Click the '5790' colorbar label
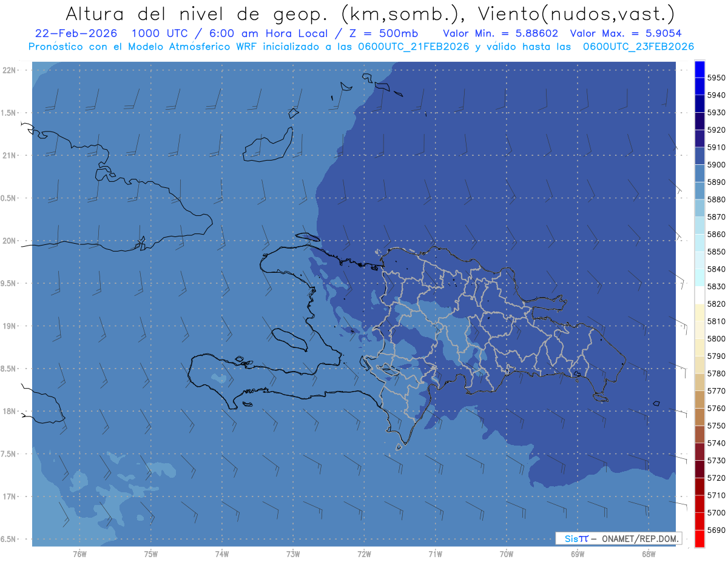728x562 pixels. (x=716, y=356)
